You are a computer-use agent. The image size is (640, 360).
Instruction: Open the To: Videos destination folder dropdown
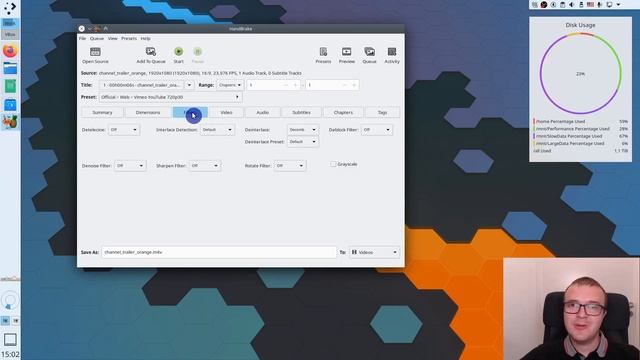coord(374,252)
